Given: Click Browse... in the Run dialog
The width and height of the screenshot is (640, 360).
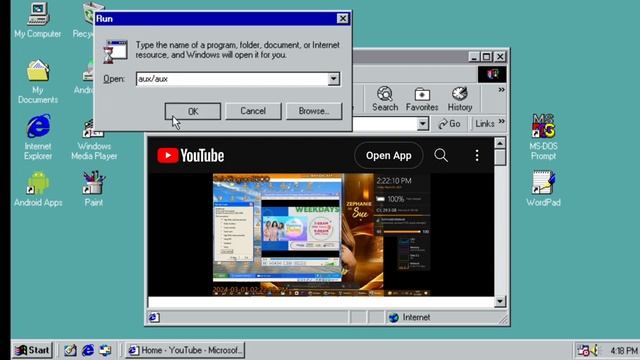Looking at the screenshot, I should (x=314, y=111).
